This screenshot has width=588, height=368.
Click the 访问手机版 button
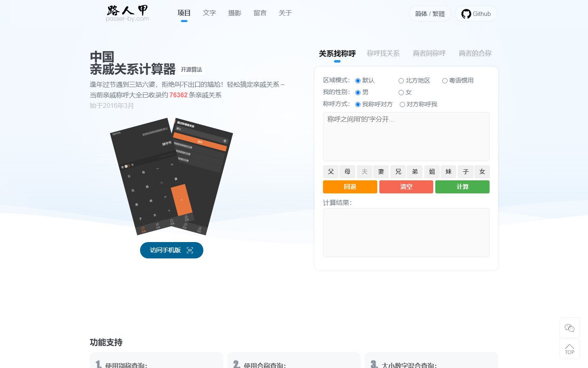171,250
